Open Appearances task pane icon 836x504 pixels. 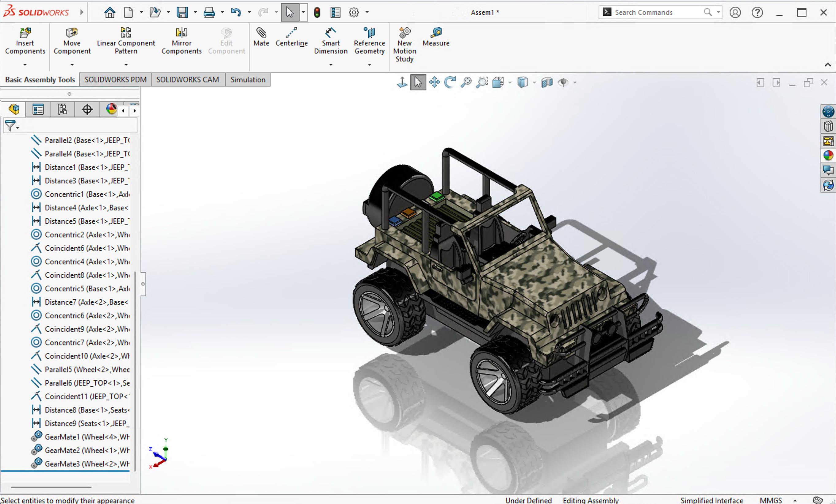tap(828, 155)
